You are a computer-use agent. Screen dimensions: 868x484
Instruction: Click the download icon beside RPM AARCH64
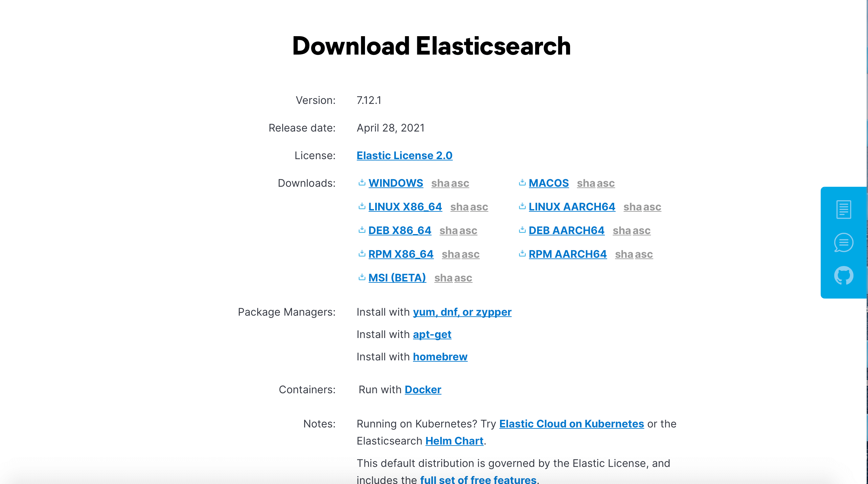(x=522, y=253)
